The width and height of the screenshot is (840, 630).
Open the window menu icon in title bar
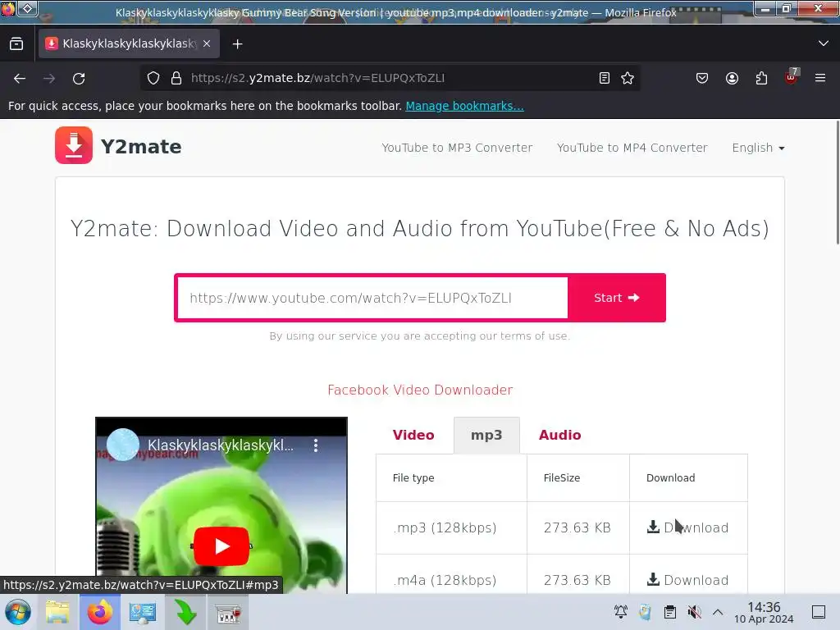point(8,8)
